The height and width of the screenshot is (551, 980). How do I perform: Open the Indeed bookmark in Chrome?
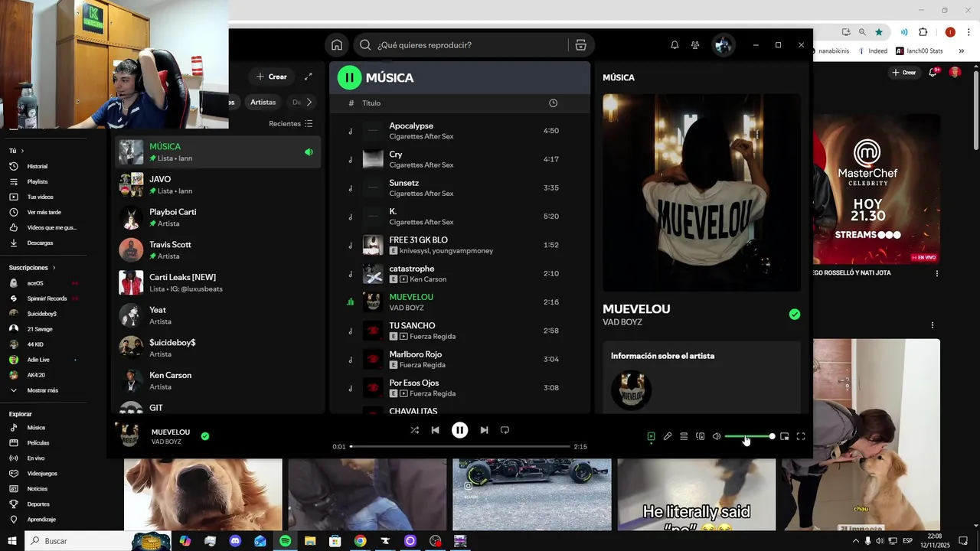873,51
